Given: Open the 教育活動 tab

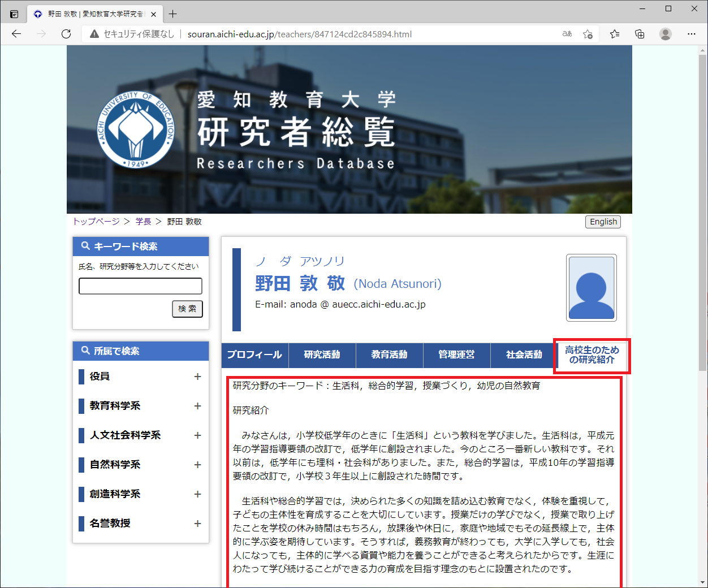Looking at the screenshot, I should 390,355.
